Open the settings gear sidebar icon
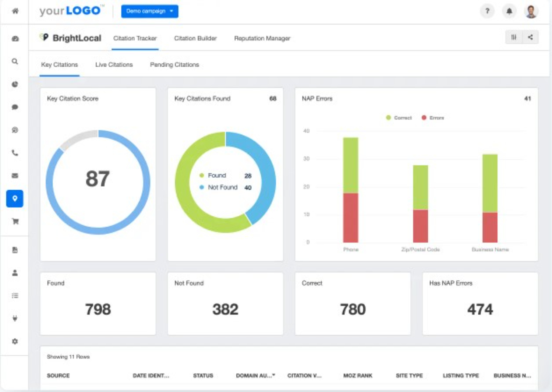This screenshot has height=392, width=552. [x=15, y=341]
